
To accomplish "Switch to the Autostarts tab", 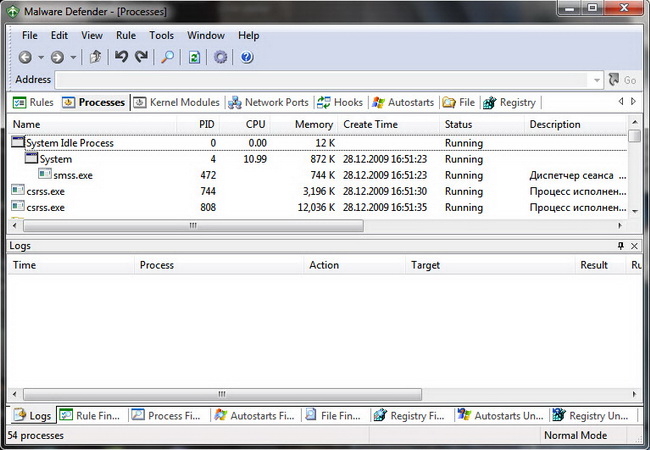I will point(403,102).
